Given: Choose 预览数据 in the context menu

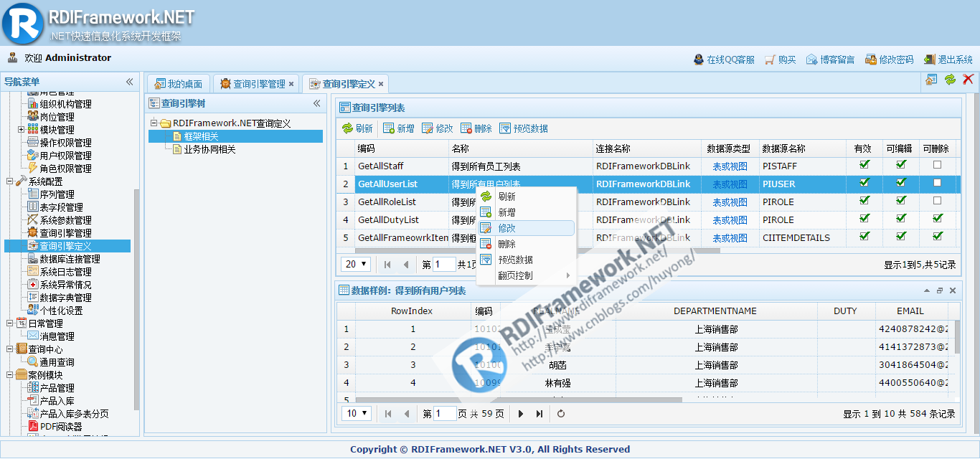Looking at the screenshot, I should click(x=526, y=260).
